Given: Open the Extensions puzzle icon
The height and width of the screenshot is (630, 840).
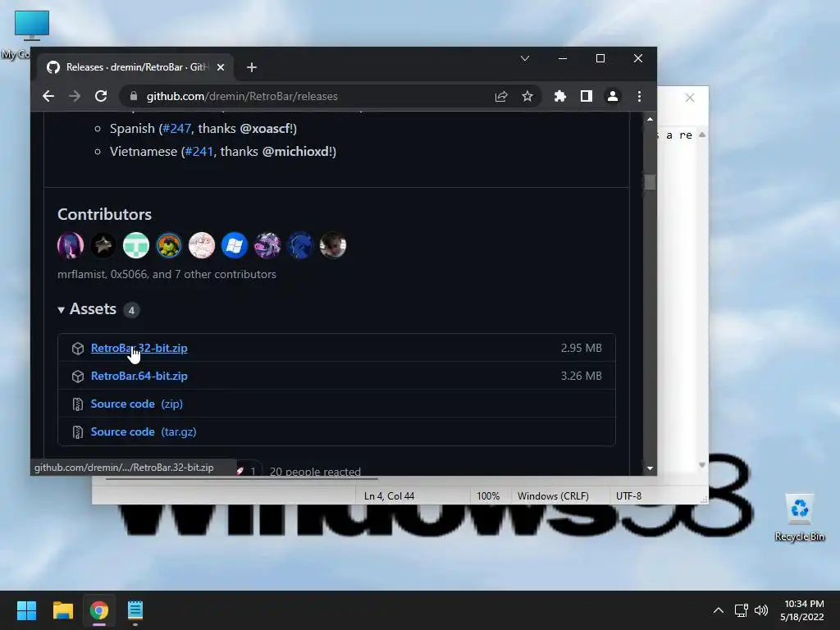Looking at the screenshot, I should point(559,97).
